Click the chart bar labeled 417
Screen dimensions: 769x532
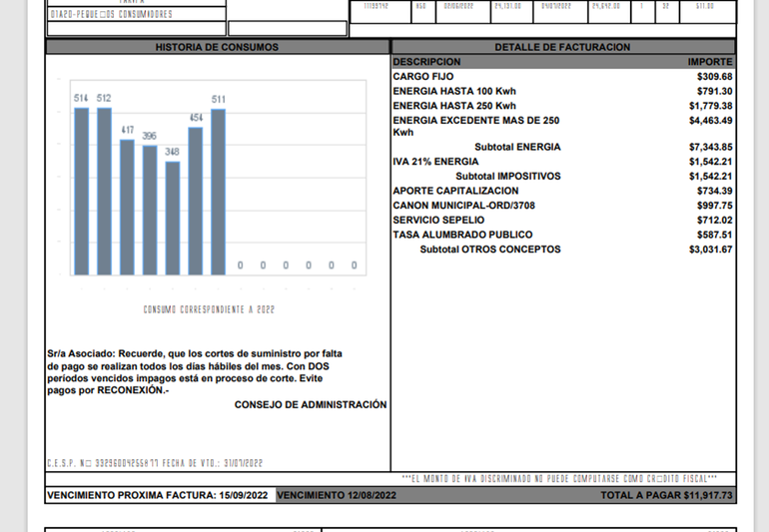point(127,207)
